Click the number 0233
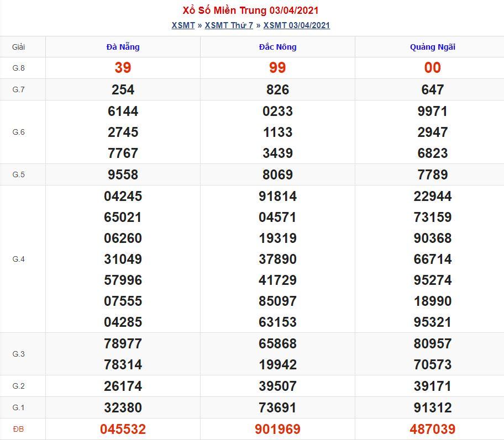Screen dimensions: 504x440 (278, 111)
